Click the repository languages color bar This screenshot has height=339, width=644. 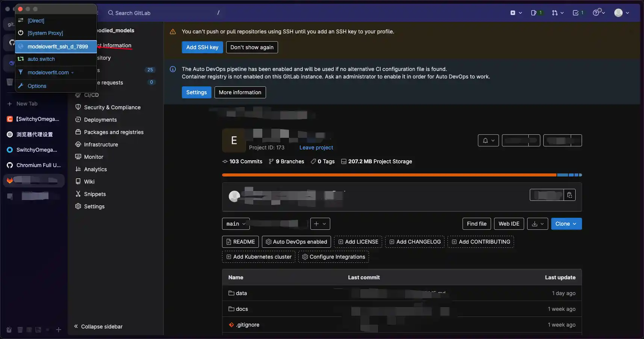pos(402,175)
